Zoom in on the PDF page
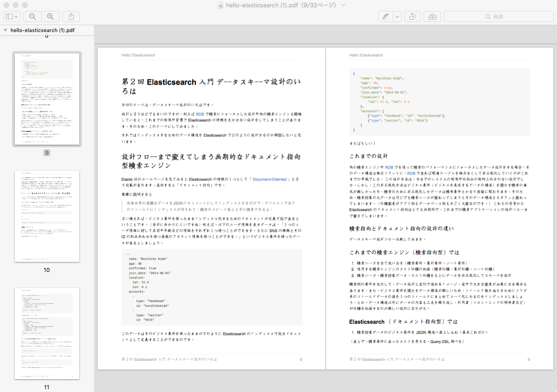 coord(50,16)
